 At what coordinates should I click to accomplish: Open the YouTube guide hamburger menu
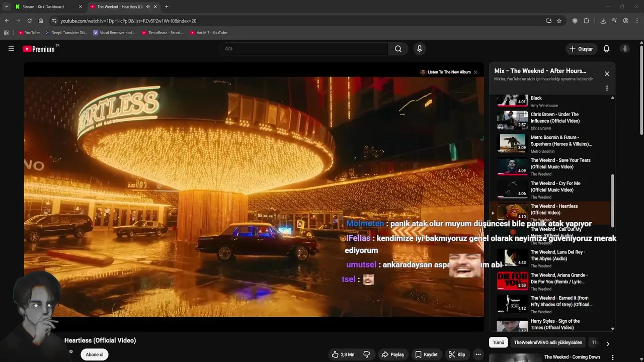point(11,49)
